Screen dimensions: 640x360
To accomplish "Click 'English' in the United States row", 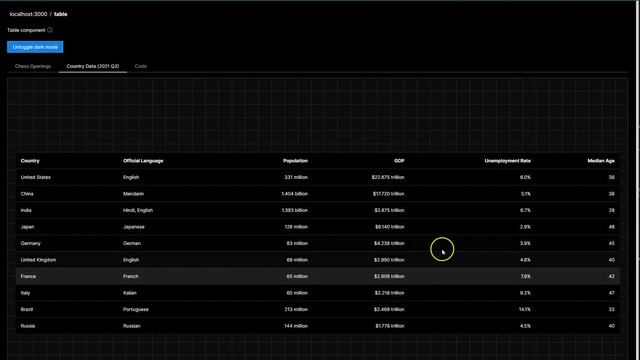I will click(x=131, y=177).
